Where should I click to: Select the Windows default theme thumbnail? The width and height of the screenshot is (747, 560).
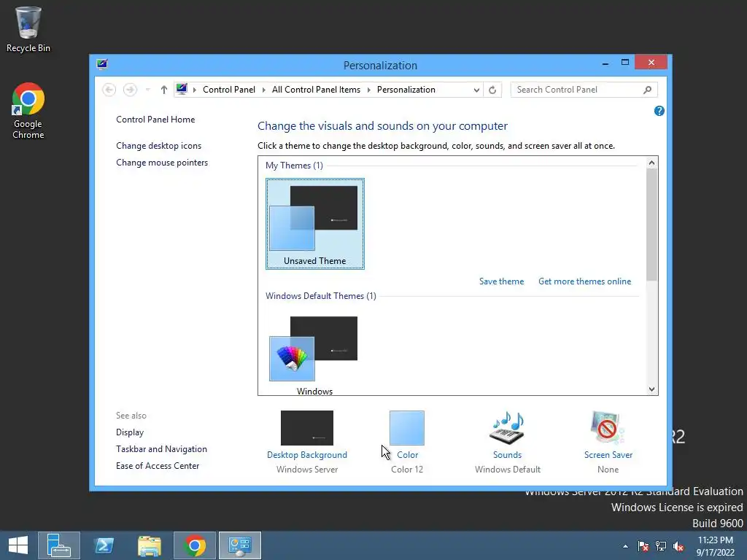[x=315, y=355]
